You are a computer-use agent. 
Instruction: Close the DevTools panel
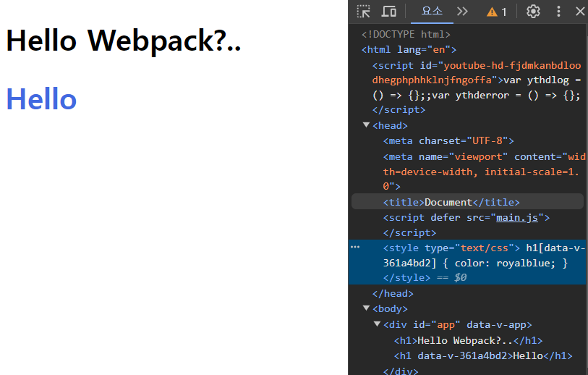(580, 12)
